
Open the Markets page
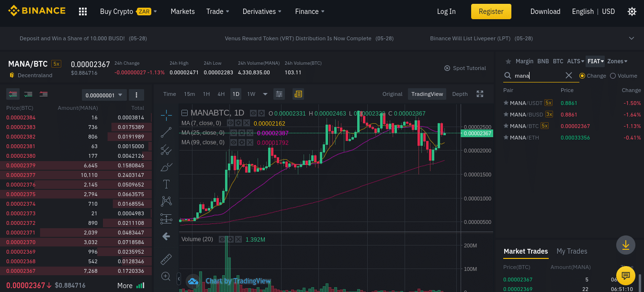[x=182, y=12]
